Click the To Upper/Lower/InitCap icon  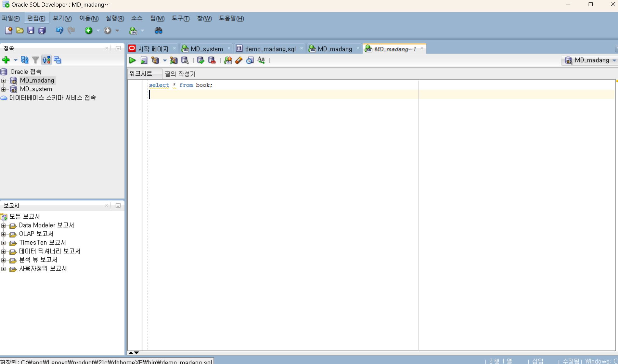click(x=261, y=60)
